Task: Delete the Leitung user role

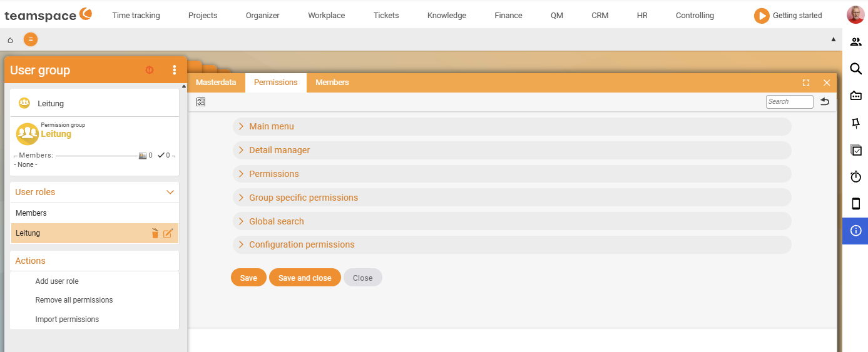Action: pos(155,233)
